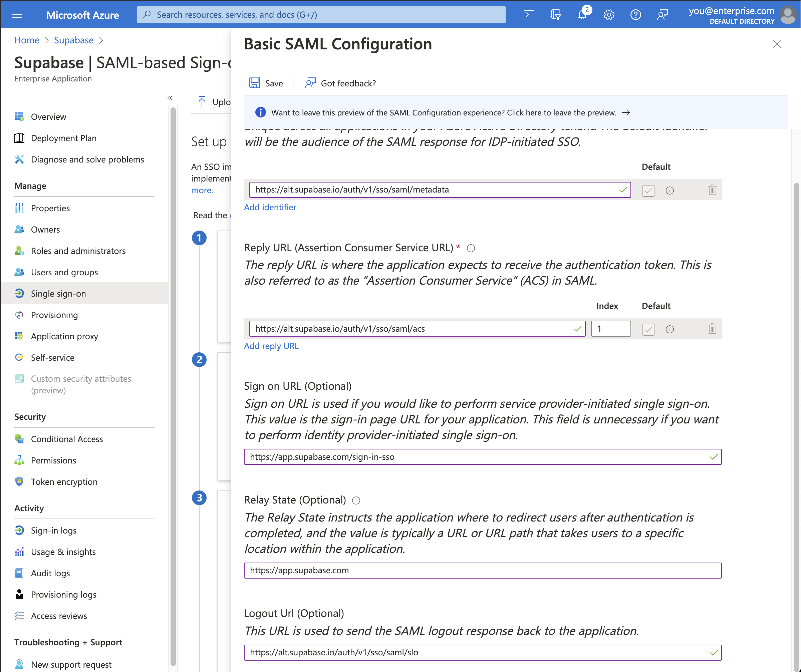This screenshot has height=672, width=801.
Task: Enable the Default checkbox for the reply URL
Action: tap(648, 329)
